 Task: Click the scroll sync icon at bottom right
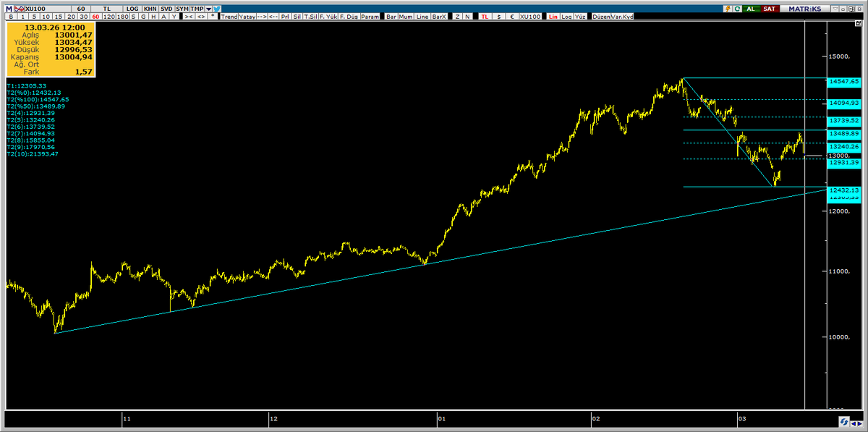point(844,422)
